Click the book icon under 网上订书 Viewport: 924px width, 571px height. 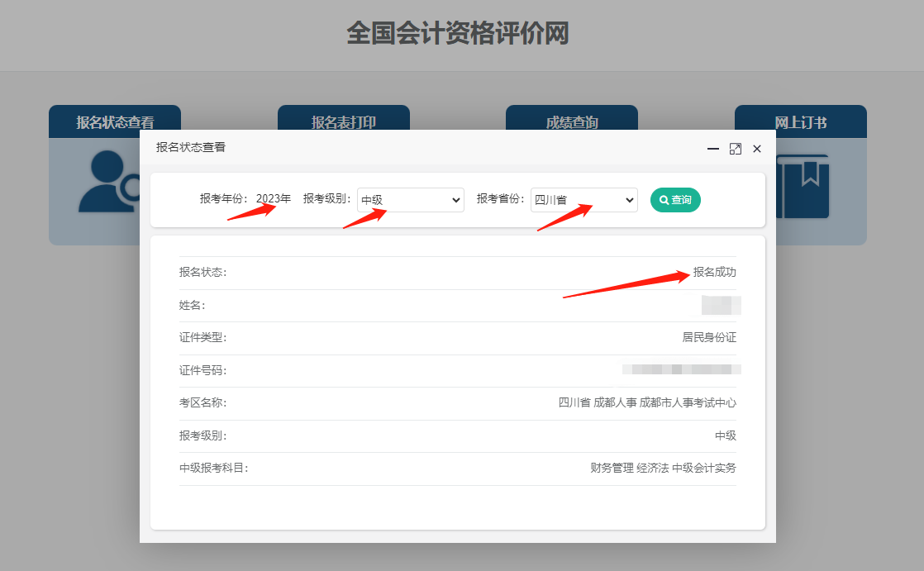click(803, 187)
